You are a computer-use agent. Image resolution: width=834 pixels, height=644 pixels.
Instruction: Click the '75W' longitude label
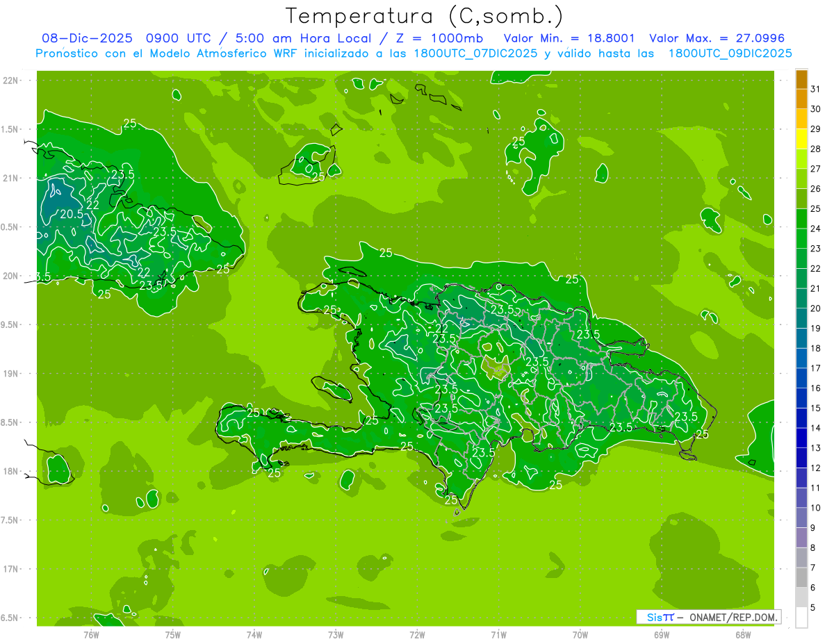point(172,635)
